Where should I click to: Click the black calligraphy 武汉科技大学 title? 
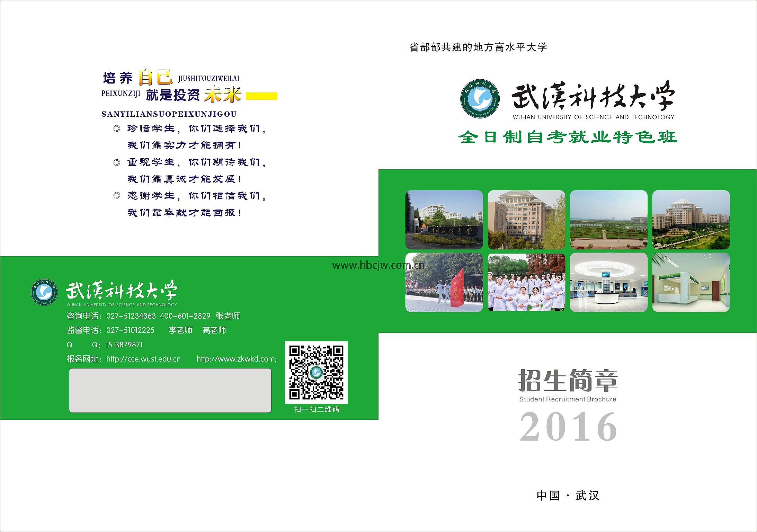pos(593,96)
